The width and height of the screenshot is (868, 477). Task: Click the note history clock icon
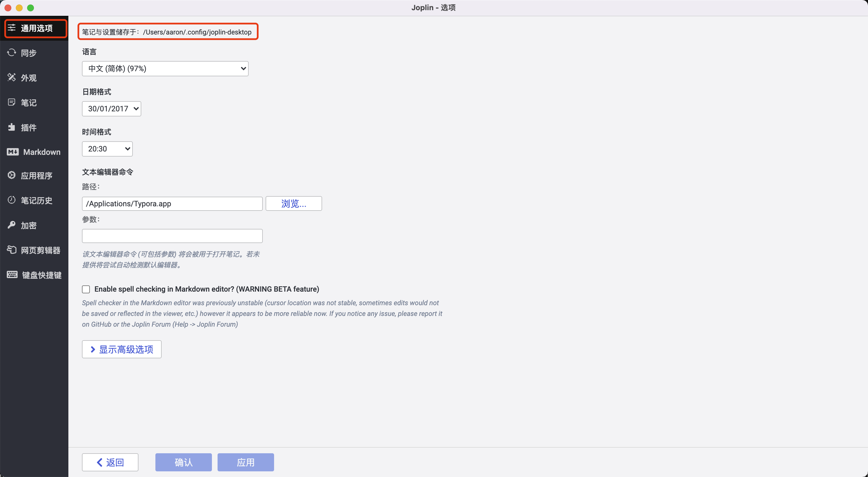click(x=12, y=200)
